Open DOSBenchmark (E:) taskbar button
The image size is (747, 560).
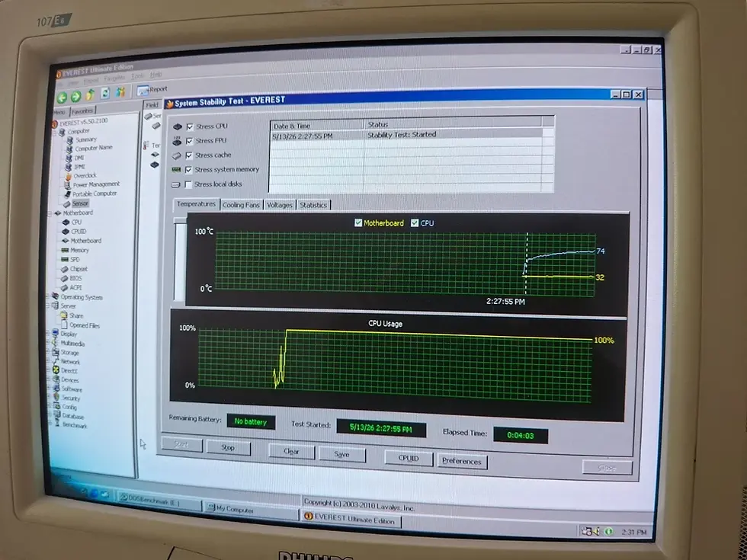click(159, 502)
